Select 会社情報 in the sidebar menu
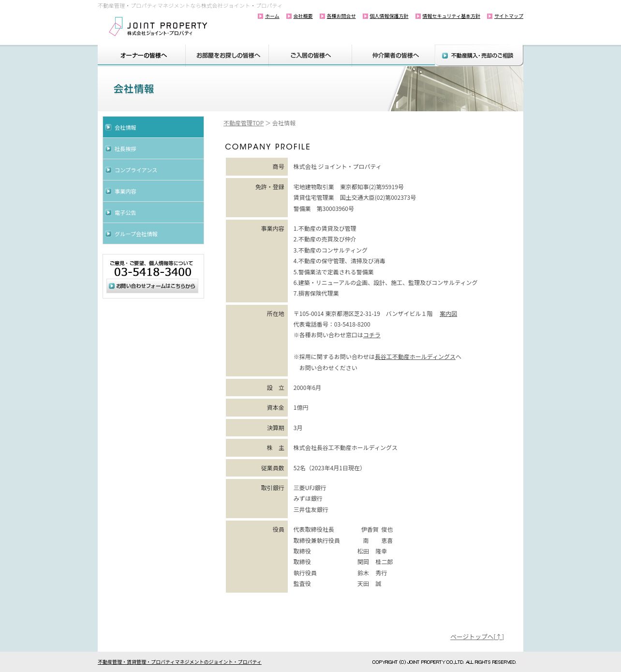Image resolution: width=621 pixels, height=672 pixels. click(153, 127)
